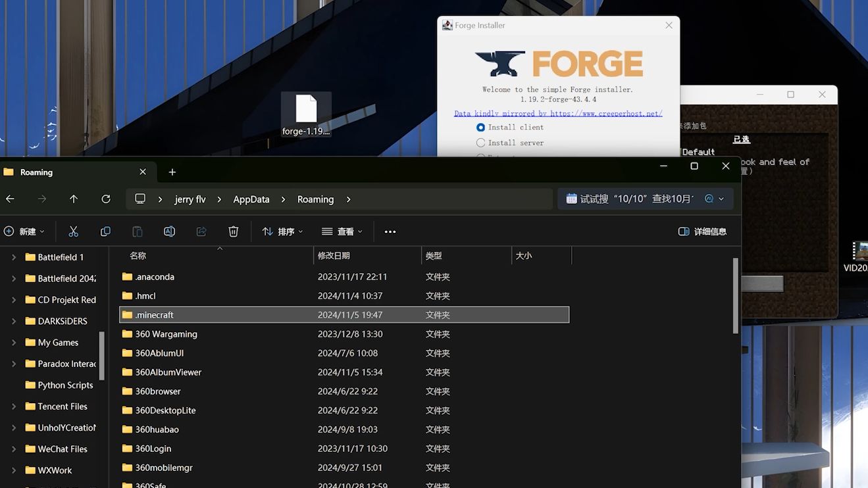Open the 排序 sort dropdown
This screenshot has height=488, width=868.
pos(282,232)
